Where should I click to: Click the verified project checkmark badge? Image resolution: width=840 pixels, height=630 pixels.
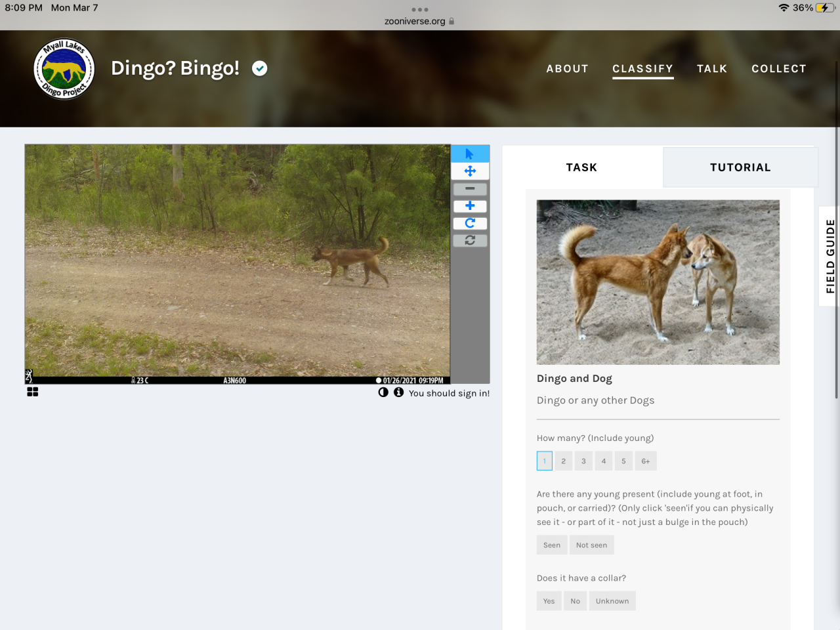tap(260, 68)
